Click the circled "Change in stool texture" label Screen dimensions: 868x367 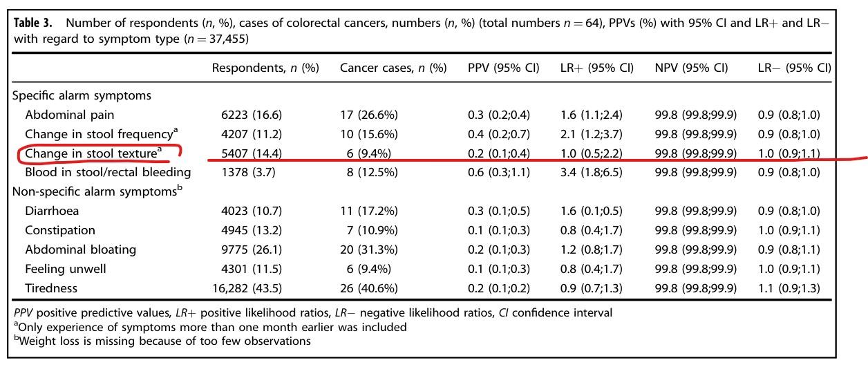[x=91, y=153]
